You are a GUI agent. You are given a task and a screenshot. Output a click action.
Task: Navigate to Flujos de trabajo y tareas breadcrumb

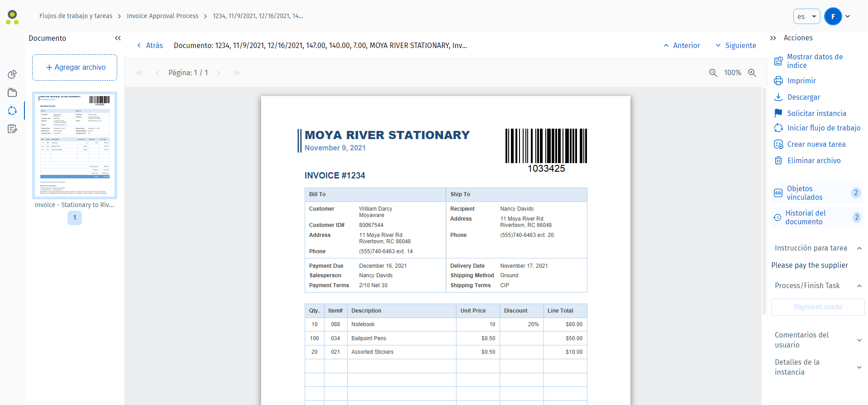point(76,16)
